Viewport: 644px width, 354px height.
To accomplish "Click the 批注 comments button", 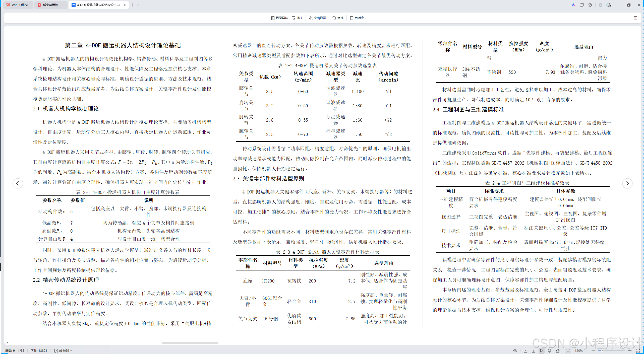I will pyautogui.click(x=297, y=18).
